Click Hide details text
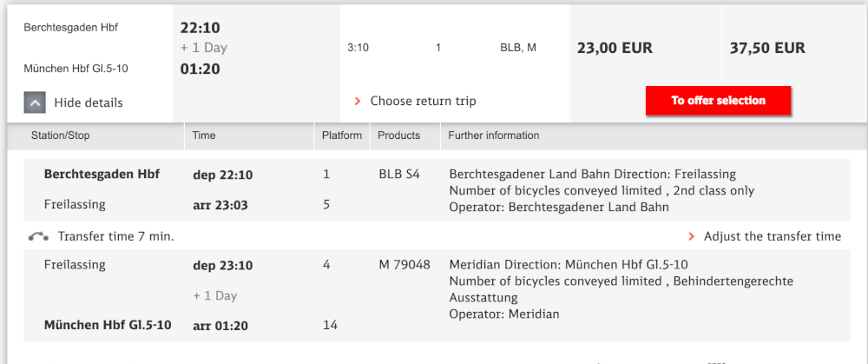 [x=89, y=103]
